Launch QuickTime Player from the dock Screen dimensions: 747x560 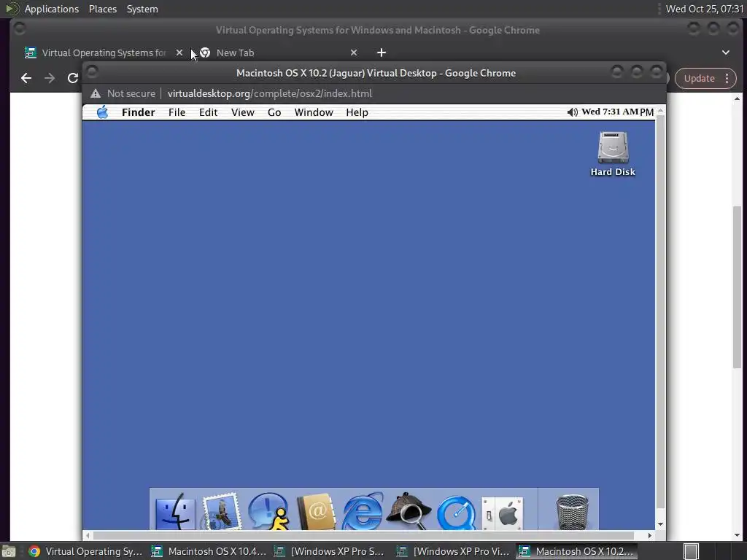456,513
